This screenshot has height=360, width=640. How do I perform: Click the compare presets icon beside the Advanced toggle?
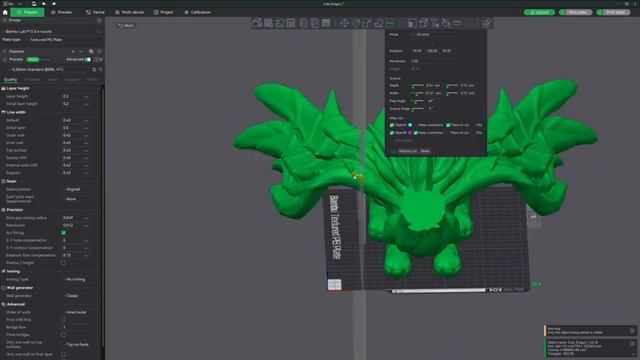click(x=97, y=60)
